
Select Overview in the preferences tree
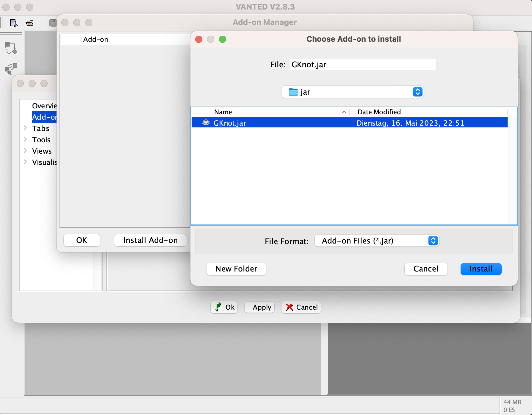[44, 106]
